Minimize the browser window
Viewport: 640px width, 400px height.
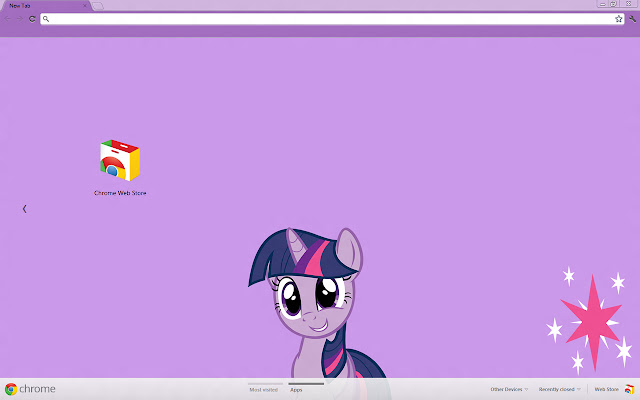602,4
